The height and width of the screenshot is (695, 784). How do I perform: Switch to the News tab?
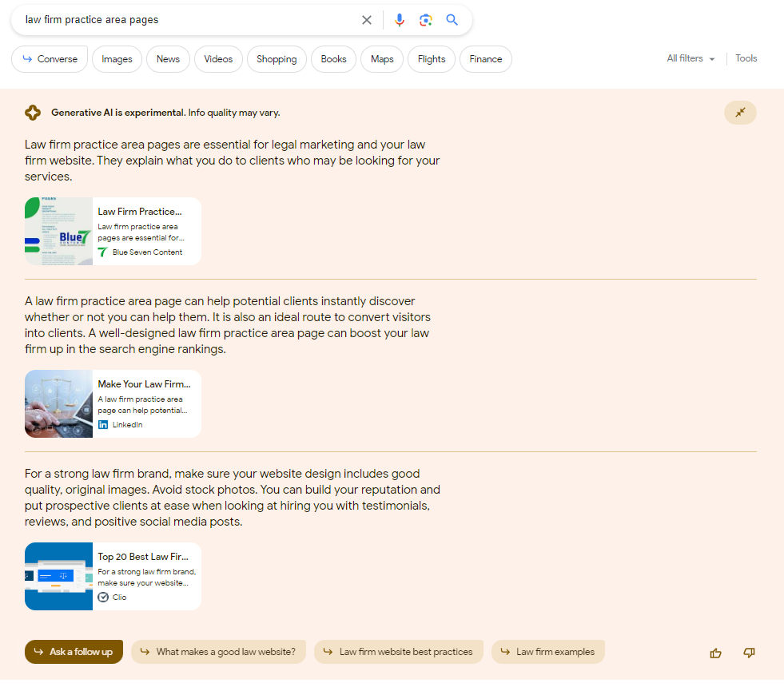tap(168, 59)
